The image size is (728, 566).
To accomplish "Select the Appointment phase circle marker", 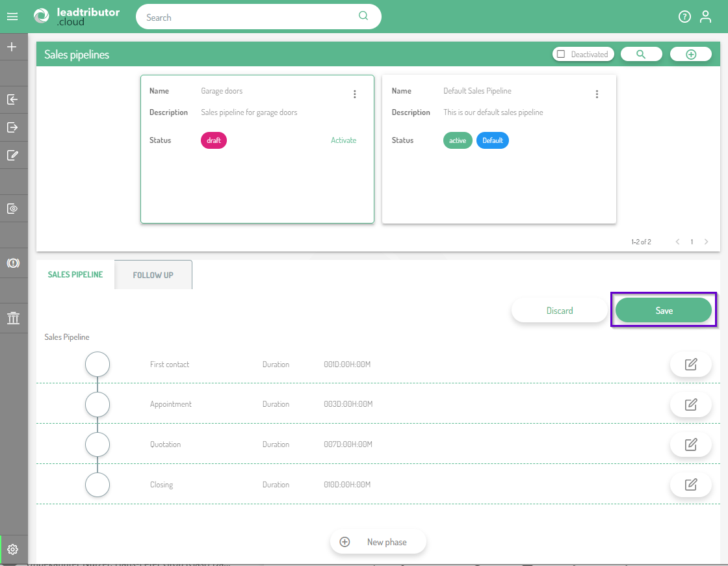I will pos(97,405).
